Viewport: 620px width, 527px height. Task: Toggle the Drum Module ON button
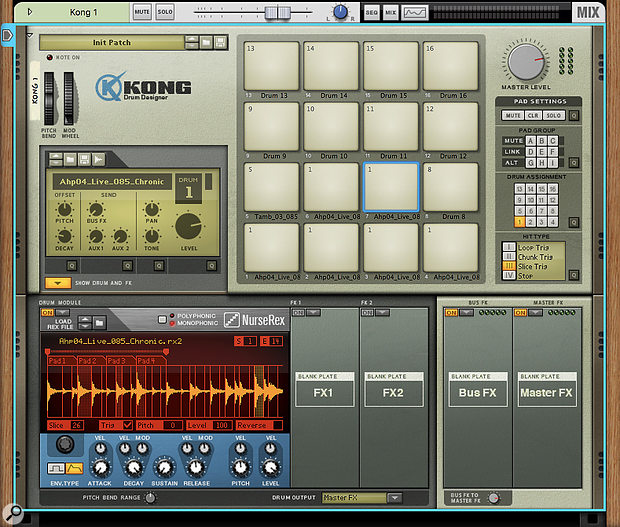point(47,313)
